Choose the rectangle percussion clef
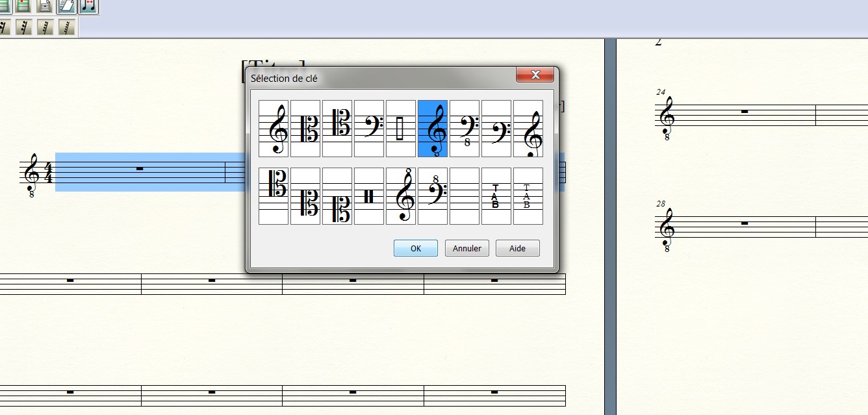 401,129
